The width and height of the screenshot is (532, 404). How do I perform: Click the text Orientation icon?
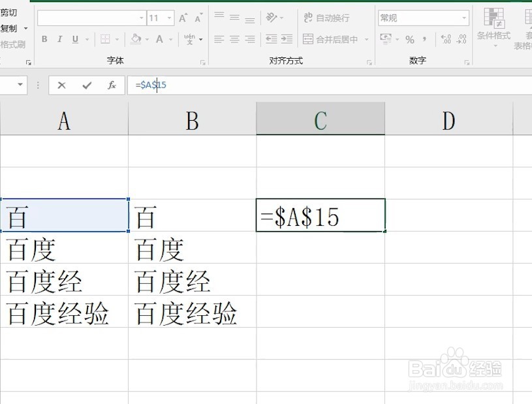click(x=272, y=18)
